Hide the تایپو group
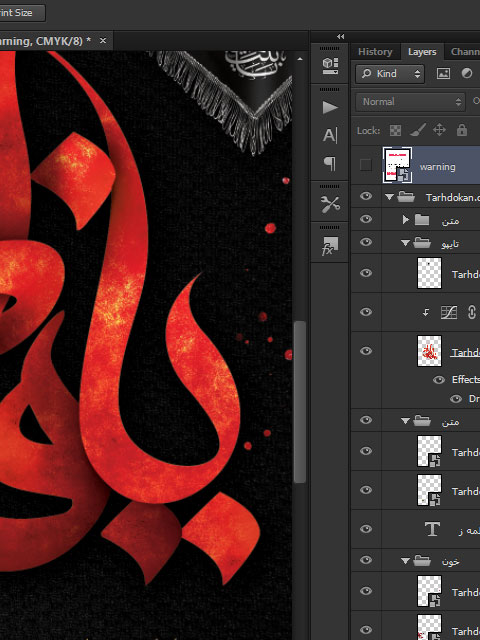This screenshot has width=480, height=640. [366, 242]
